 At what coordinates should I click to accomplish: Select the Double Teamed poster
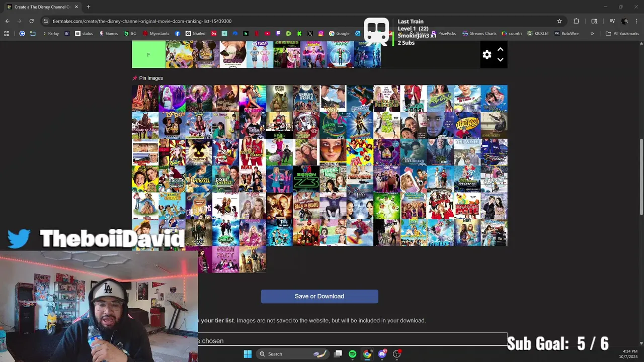coord(253,152)
